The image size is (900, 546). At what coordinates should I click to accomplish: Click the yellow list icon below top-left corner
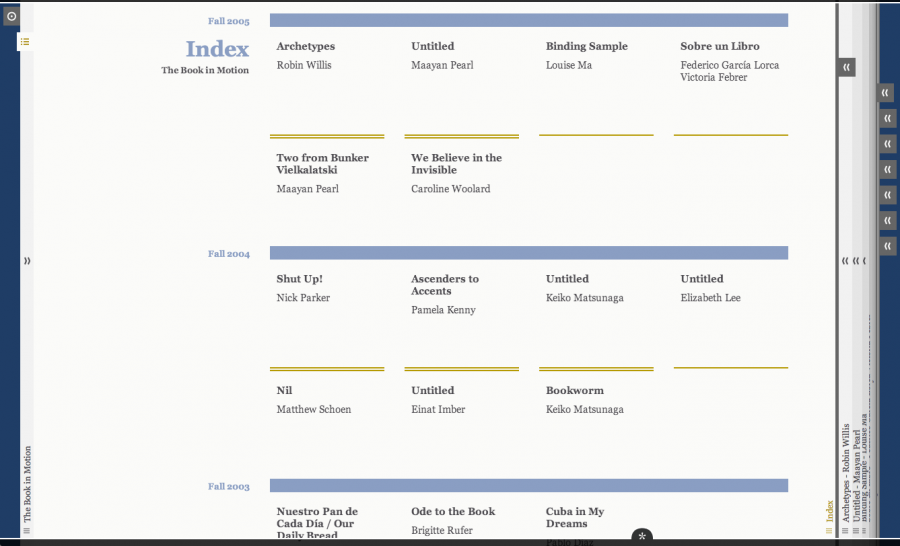point(26,42)
